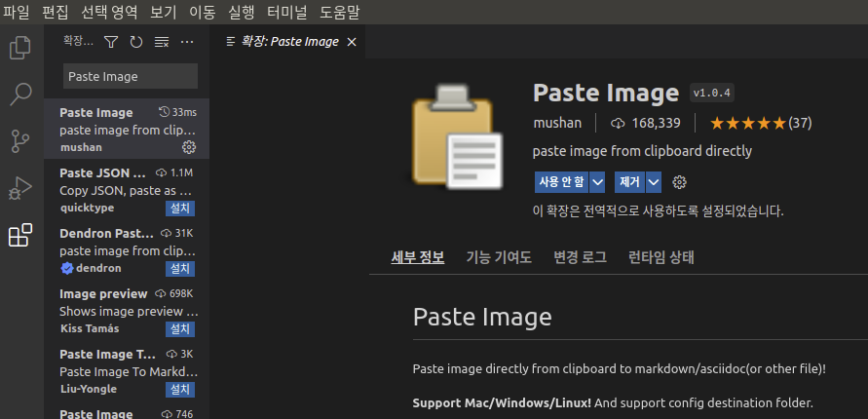
Task: Click the 1.1M download count of Paste JSON
Action: (x=181, y=172)
